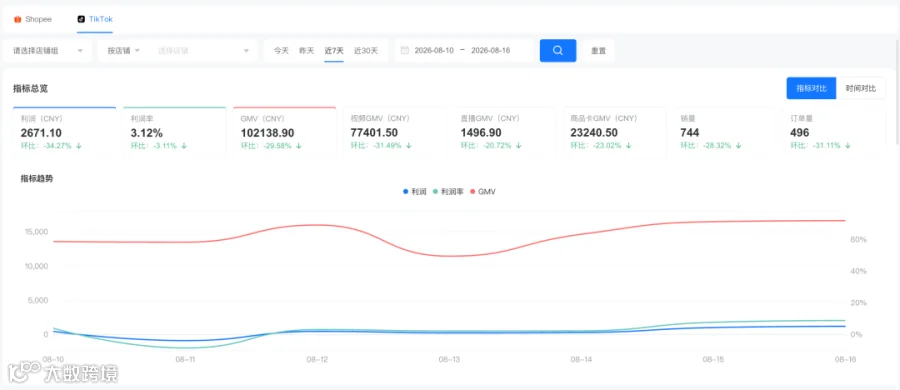Screen dimensions: 900x390
Task: Activate the 指标对比 comparison button
Action: (811, 88)
